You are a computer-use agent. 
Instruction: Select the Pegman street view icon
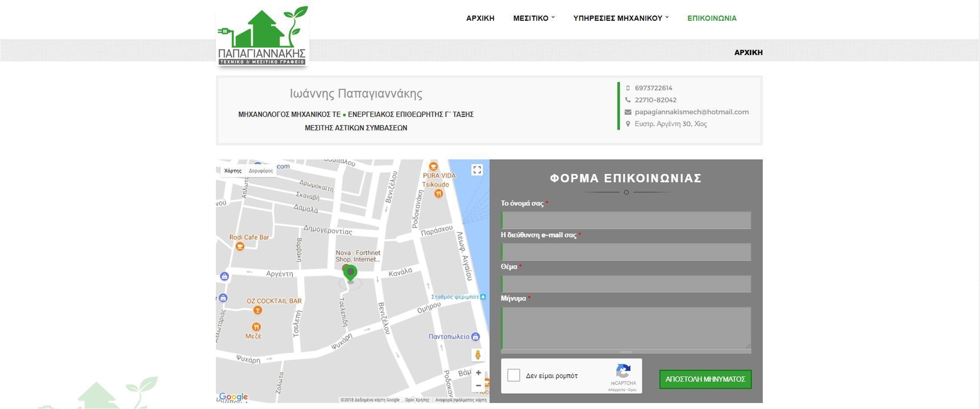[x=478, y=355]
